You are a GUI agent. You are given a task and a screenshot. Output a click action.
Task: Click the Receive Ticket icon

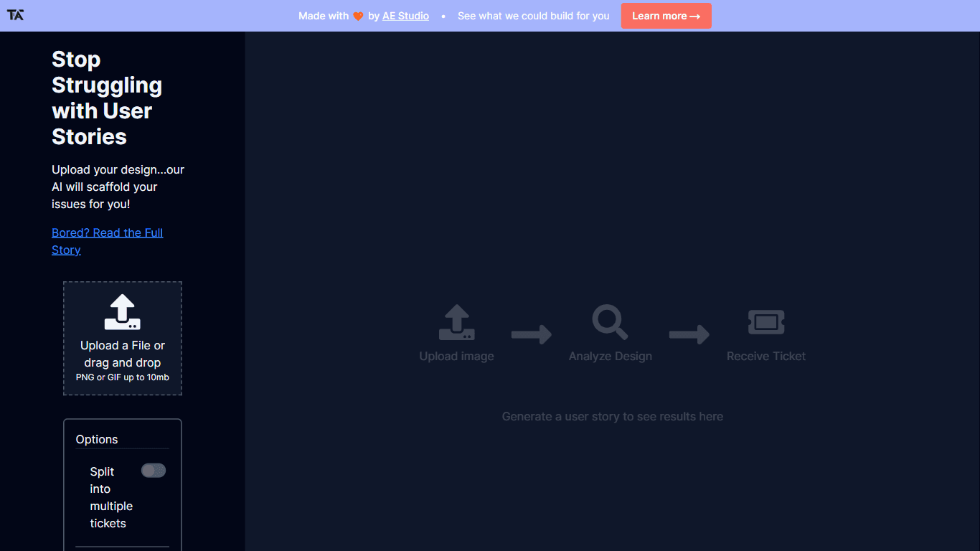coord(766,322)
